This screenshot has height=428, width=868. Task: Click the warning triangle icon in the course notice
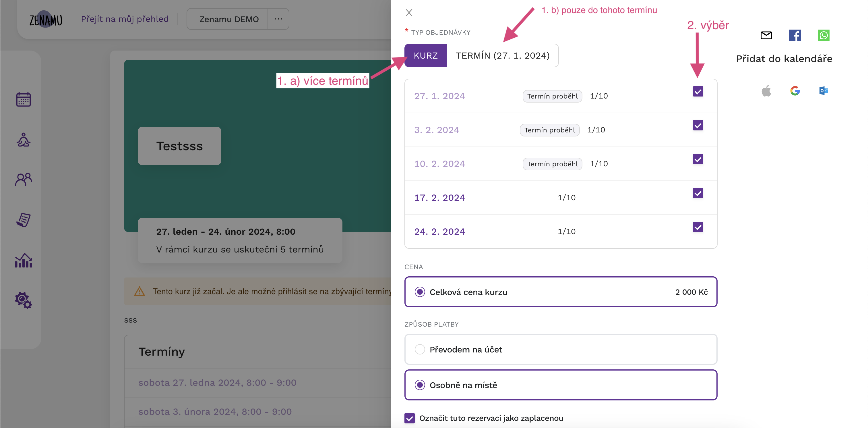(139, 291)
